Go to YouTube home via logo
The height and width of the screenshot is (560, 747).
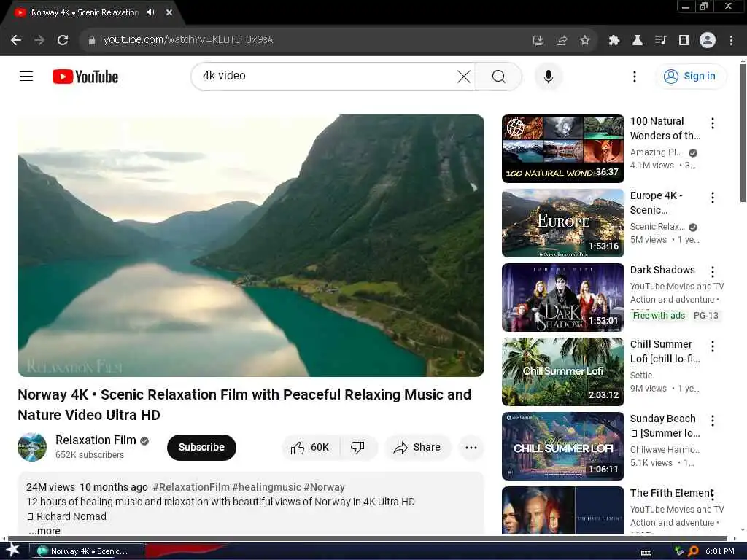[85, 77]
